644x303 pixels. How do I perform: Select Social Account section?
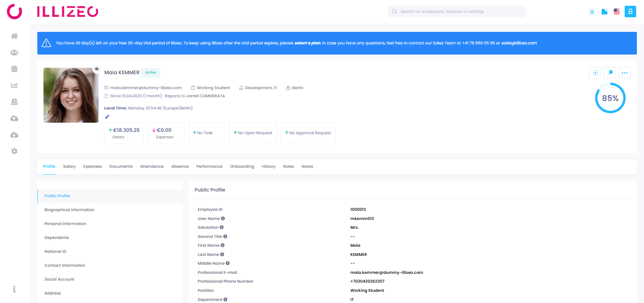(x=110, y=279)
